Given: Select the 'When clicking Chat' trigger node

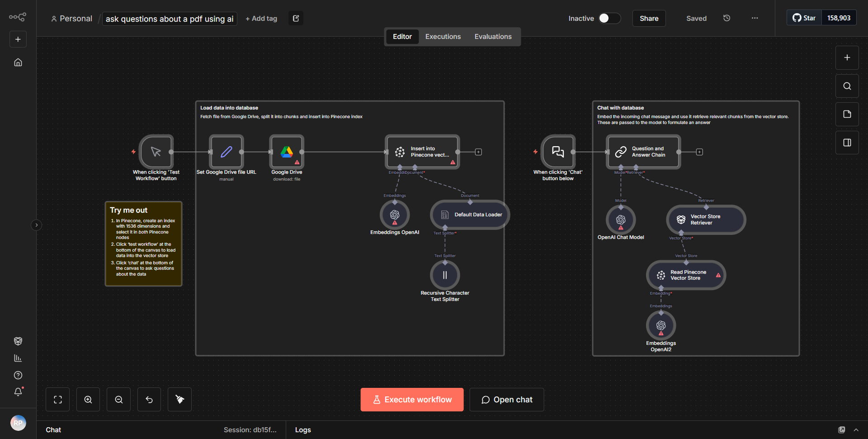Looking at the screenshot, I should click(558, 152).
